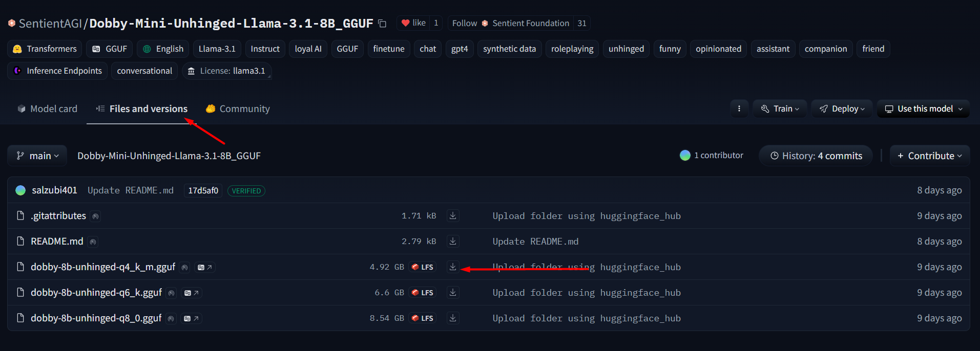The image size is (980, 351).
Task: Click the 8.54 GB file size
Action: 387,318
